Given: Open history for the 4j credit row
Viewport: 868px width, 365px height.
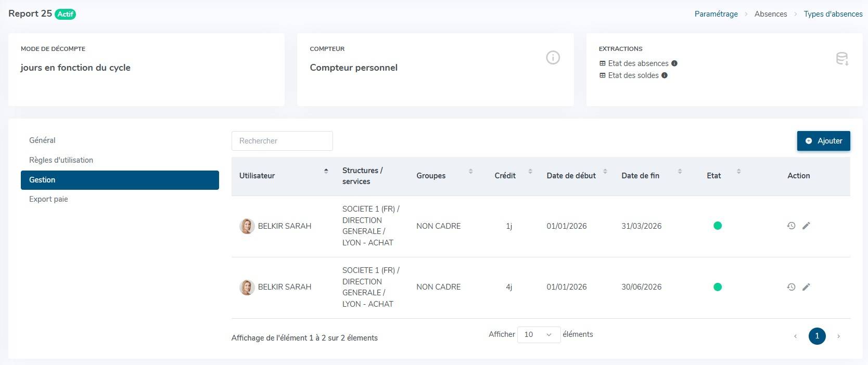Looking at the screenshot, I should [x=791, y=287].
